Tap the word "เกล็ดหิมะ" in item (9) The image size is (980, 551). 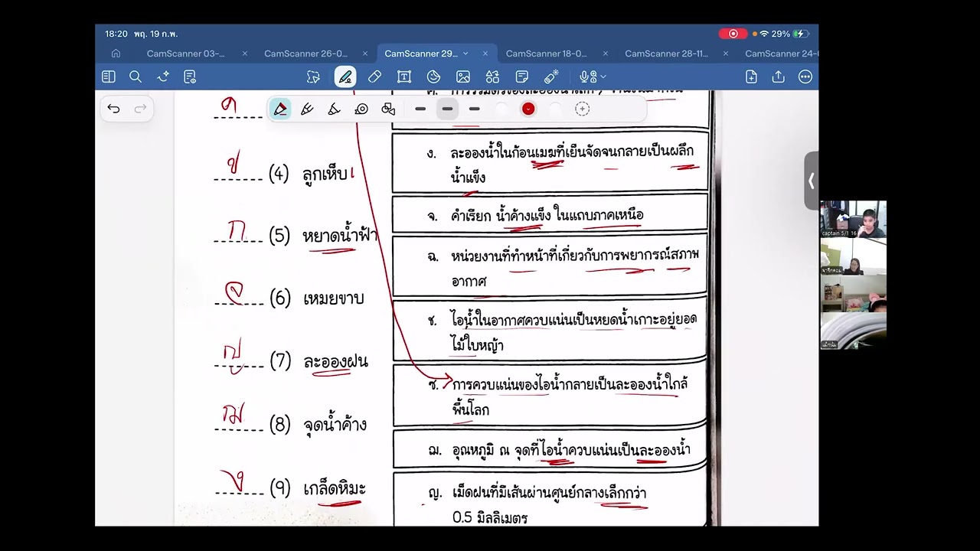point(335,488)
